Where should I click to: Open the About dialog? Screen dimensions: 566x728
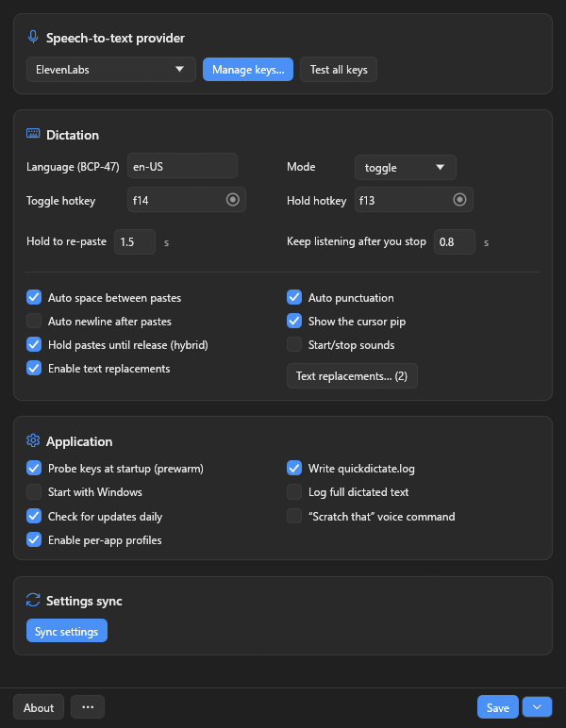click(x=39, y=707)
